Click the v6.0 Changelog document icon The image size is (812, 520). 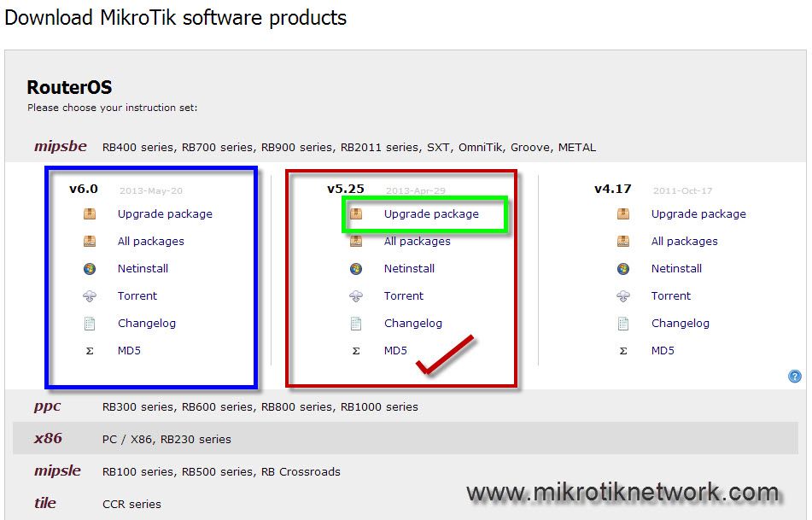coord(90,324)
